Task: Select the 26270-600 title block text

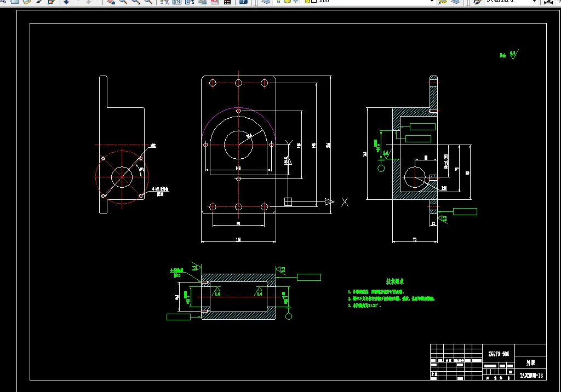Action: [x=499, y=354]
